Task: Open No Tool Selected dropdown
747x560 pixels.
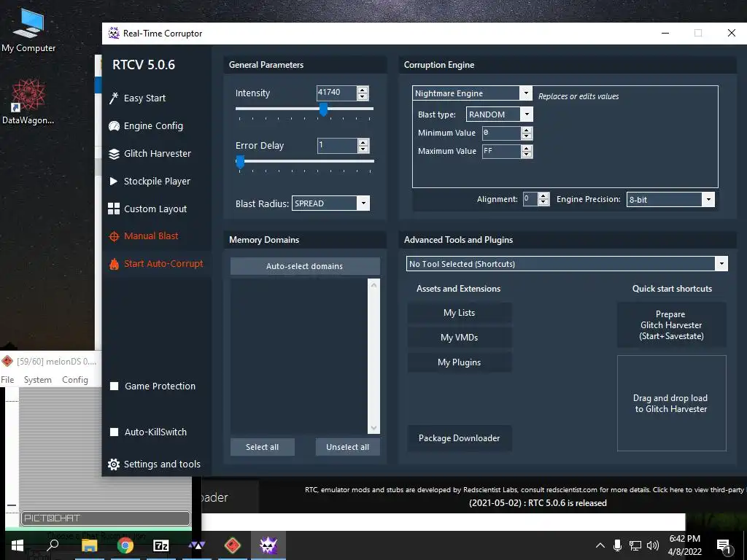Action: click(x=721, y=263)
